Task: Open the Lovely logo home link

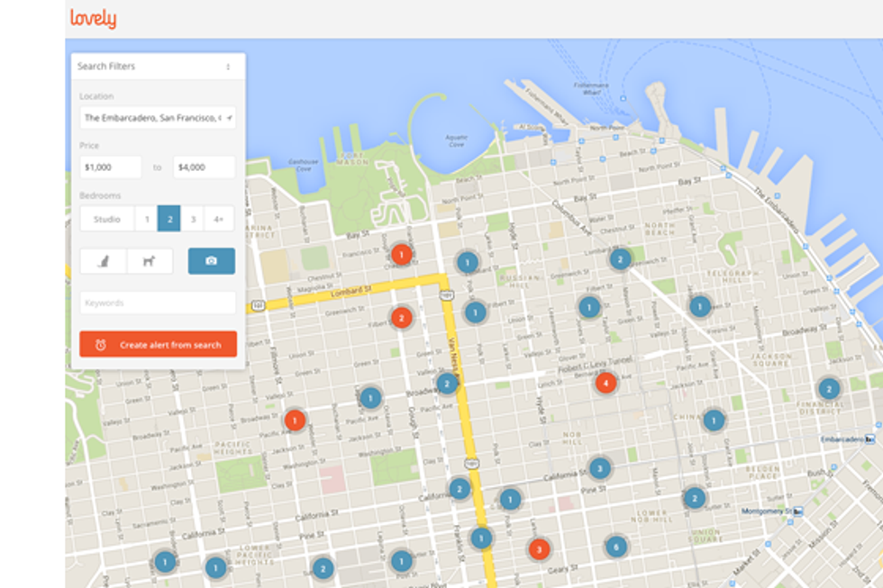Action: coord(93,19)
